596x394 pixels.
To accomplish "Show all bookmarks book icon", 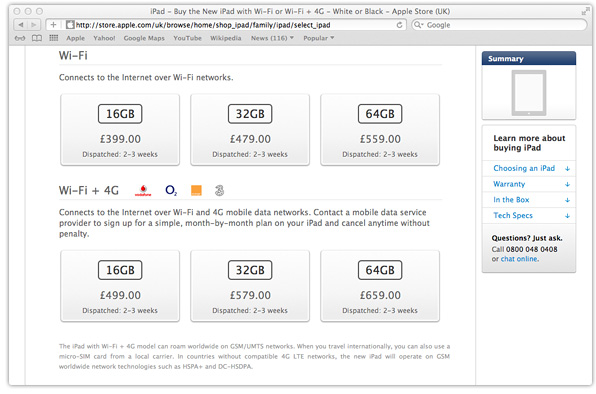I will tap(37, 38).
